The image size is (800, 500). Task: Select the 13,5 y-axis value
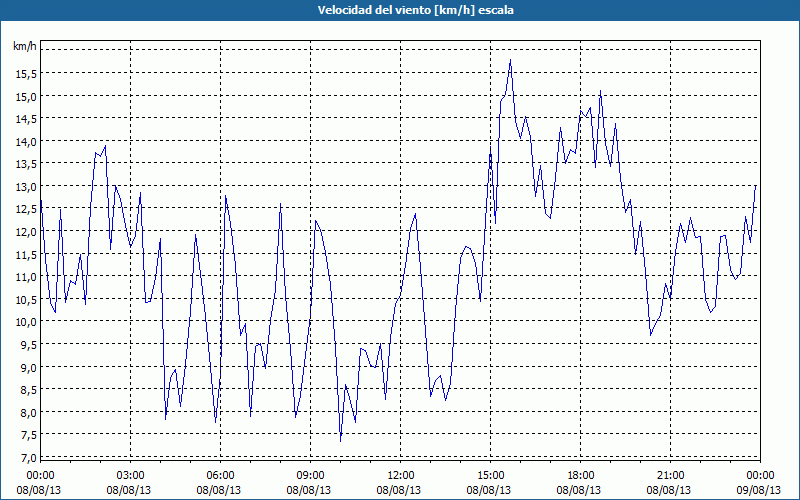point(26,164)
